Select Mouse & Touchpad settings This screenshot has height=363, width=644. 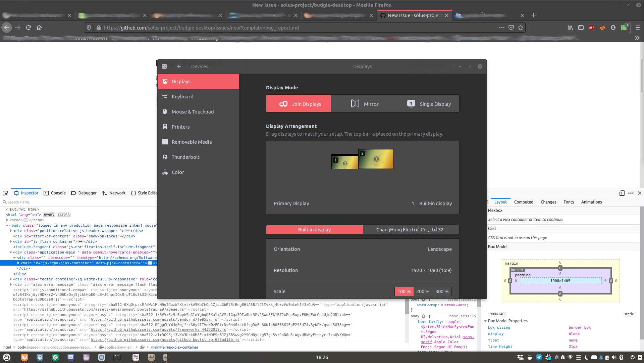[x=193, y=111]
